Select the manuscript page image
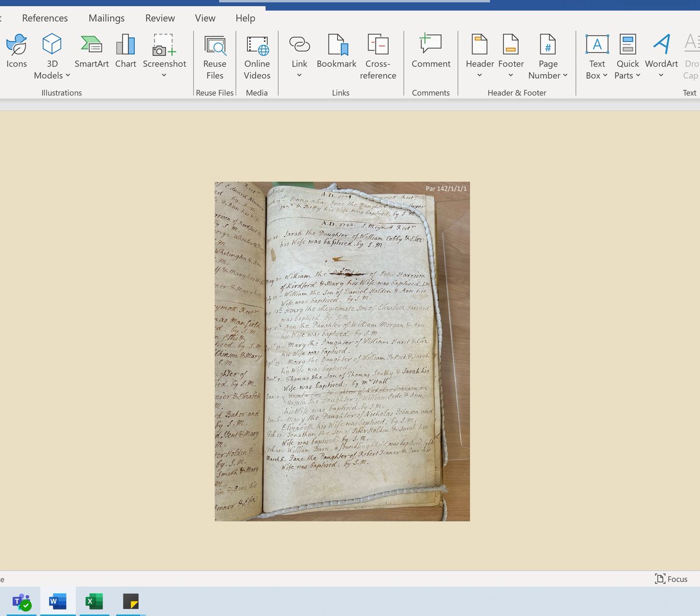The image size is (700, 616). (342, 350)
